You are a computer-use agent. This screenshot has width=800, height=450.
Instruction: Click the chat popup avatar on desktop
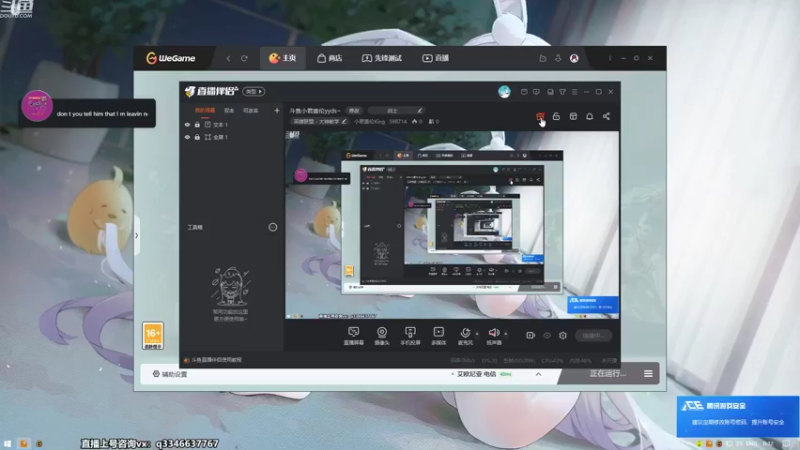[x=37, y=106]
